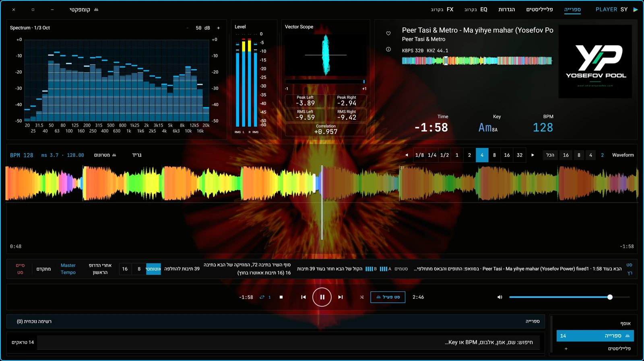Jump back using the left arrow beside 1/8

(x=407, y=155)
